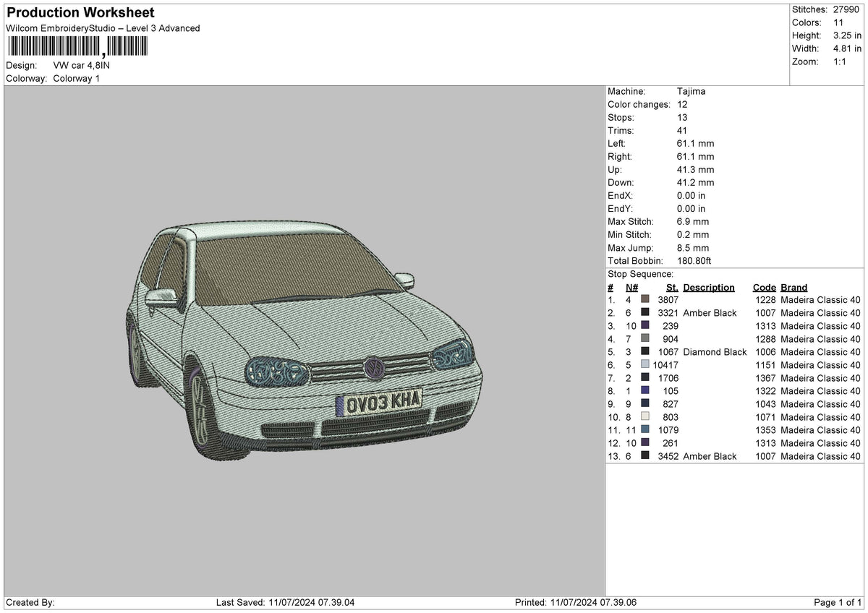This screenshot has width=868, height=613.
Task: Select the purple thread chip for stop 3
Action: (x=646, y=326)
